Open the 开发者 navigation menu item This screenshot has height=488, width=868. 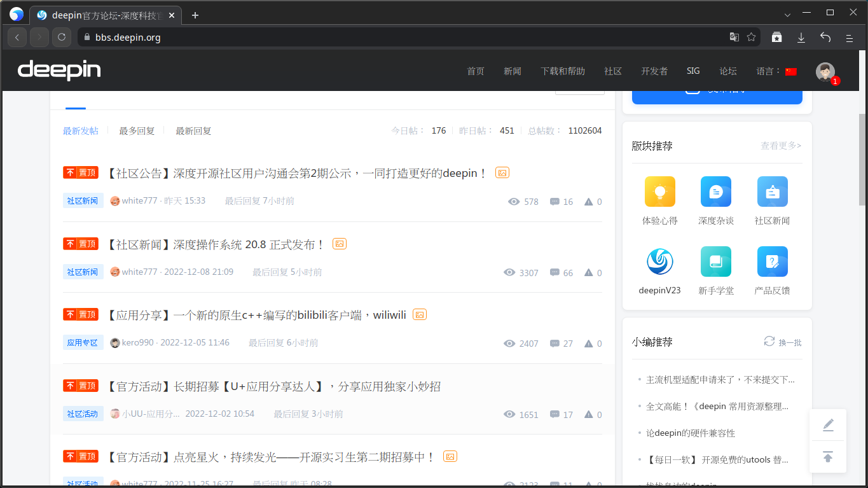tap(654, 71)
